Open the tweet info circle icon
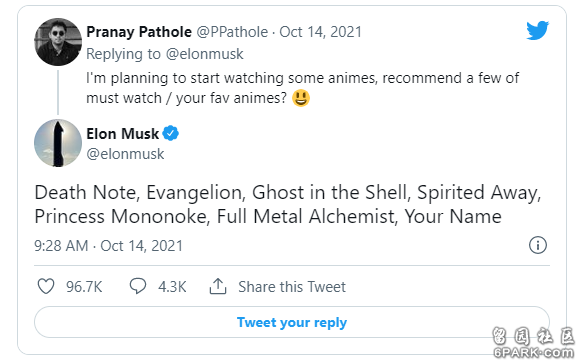 point(537,245)
